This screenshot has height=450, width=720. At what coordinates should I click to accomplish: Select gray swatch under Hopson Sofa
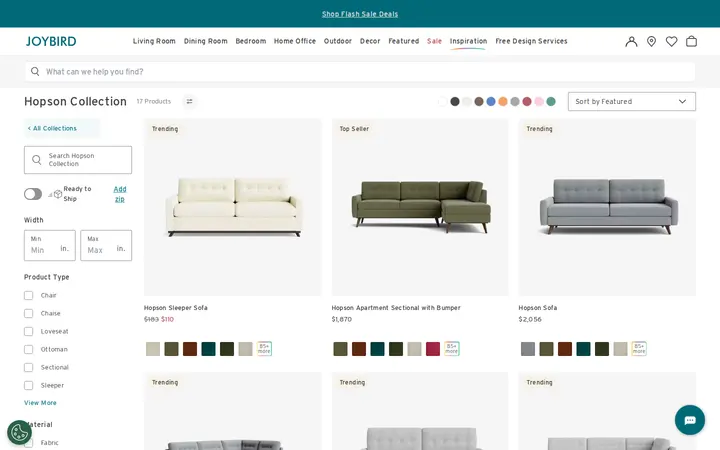[528, 349]
